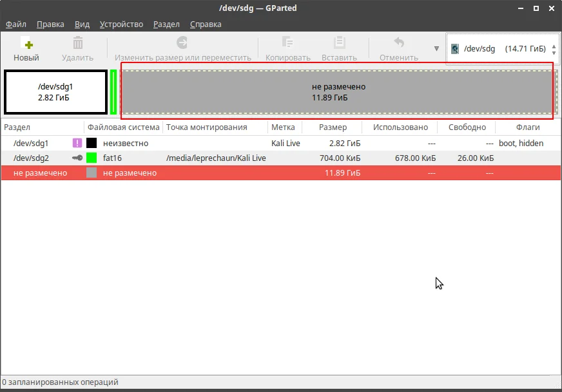The width and height of the screenshot is (562, 392).
Task: Open the Раздел menu
Action: (x=166, y=24)
